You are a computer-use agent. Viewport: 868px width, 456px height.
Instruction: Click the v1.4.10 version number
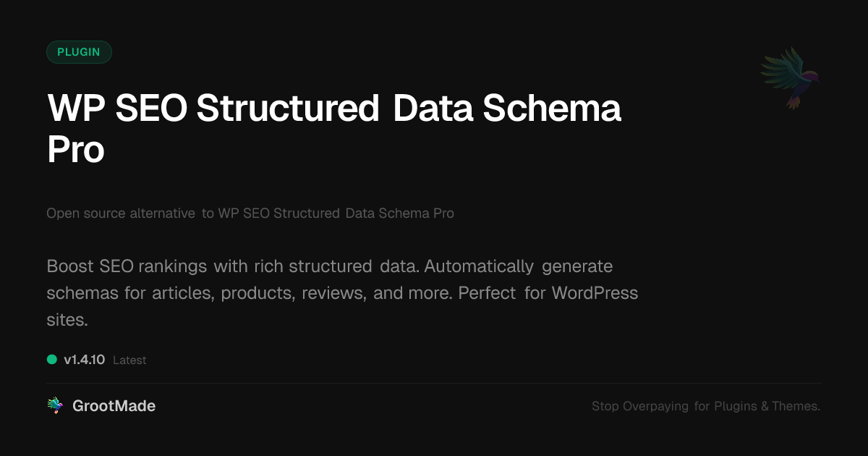[x=85, y=360]
